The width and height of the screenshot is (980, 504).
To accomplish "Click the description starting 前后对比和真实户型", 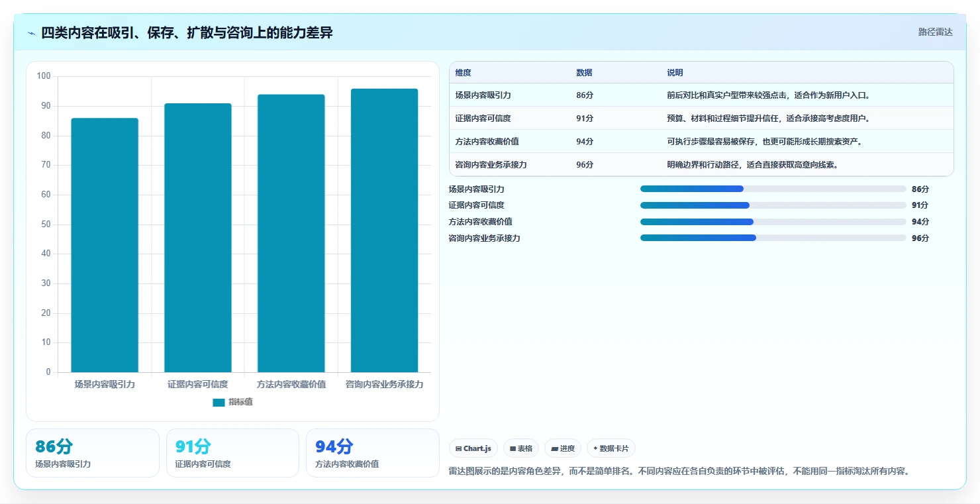I will click(768, 95).
